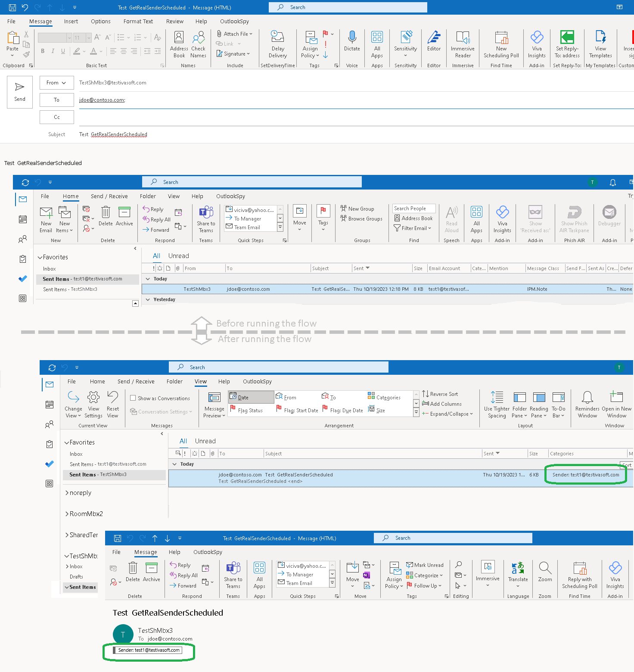Open the Attach File dropdown
The image size is (634, 672).
(x=234, y=34)
